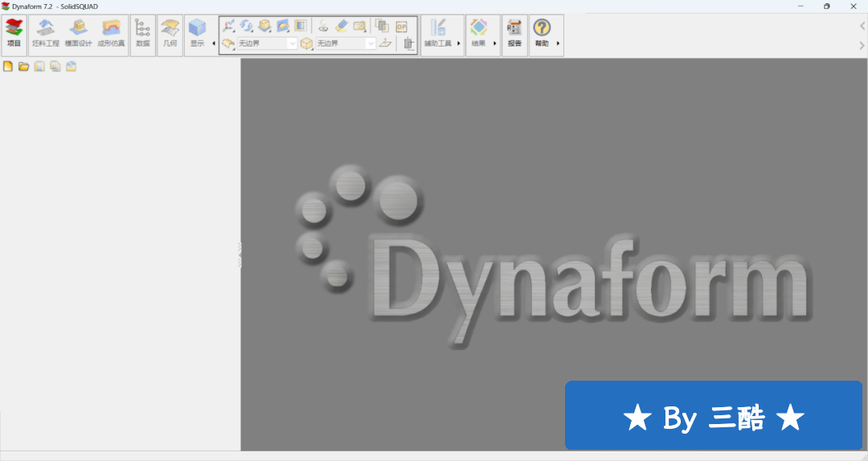Screen dimensions: 868x461
Task: Click the curved surface boundary icon
Action: coord(228,43)
